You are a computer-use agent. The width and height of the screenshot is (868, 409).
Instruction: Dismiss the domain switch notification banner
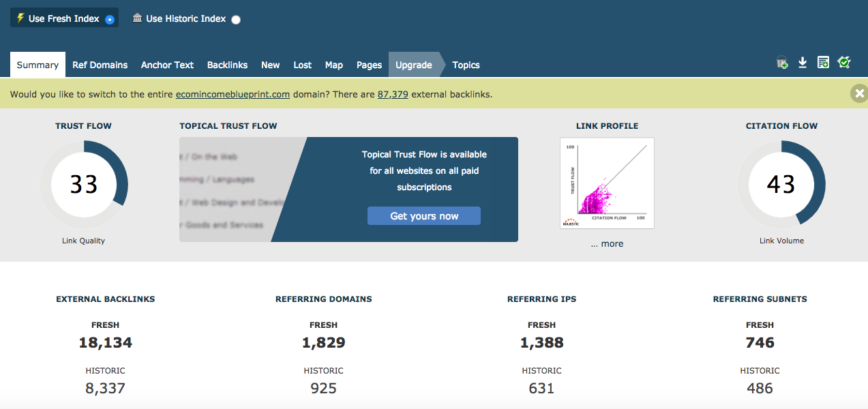pos(859,93)
